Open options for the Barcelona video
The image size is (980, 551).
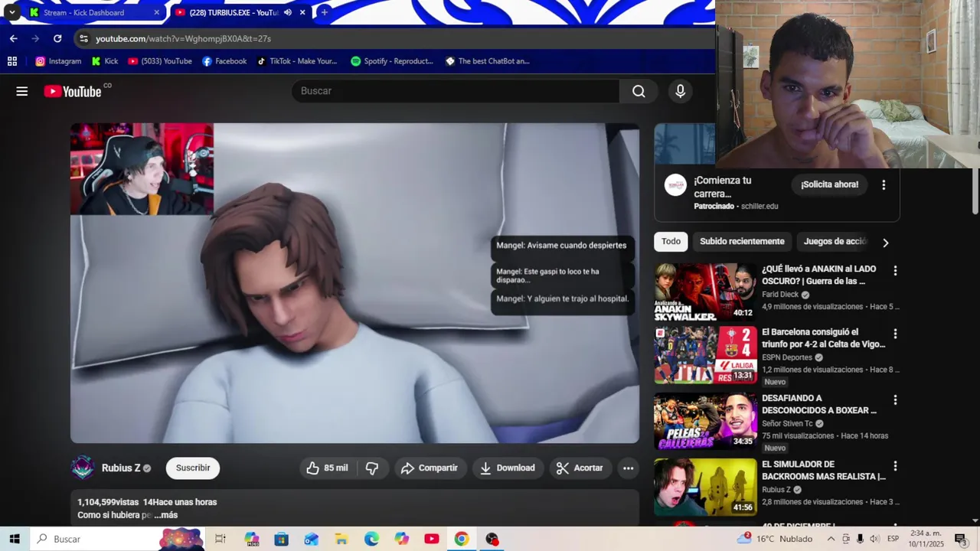click(x=895, y=334)
